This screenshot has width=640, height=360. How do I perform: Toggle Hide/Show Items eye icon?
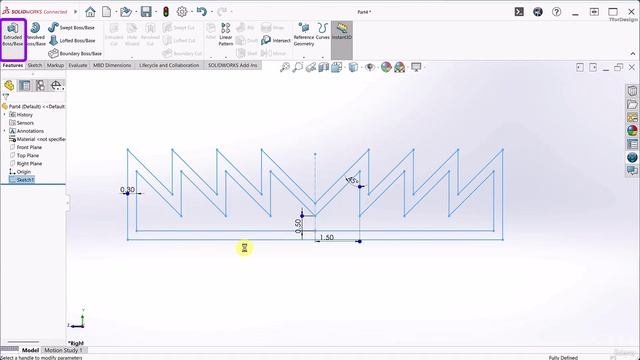370,67
